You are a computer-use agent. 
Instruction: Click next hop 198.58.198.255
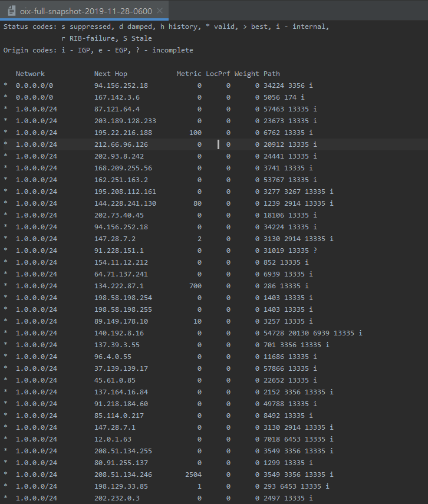tap(123, 309)
